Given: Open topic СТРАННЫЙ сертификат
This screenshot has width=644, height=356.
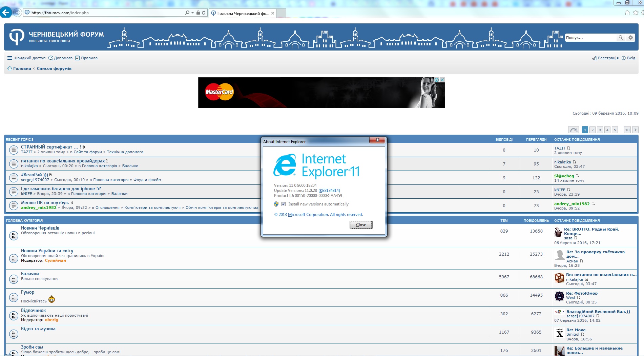Looking at the screenshot, I should click(x=51, y=147).
